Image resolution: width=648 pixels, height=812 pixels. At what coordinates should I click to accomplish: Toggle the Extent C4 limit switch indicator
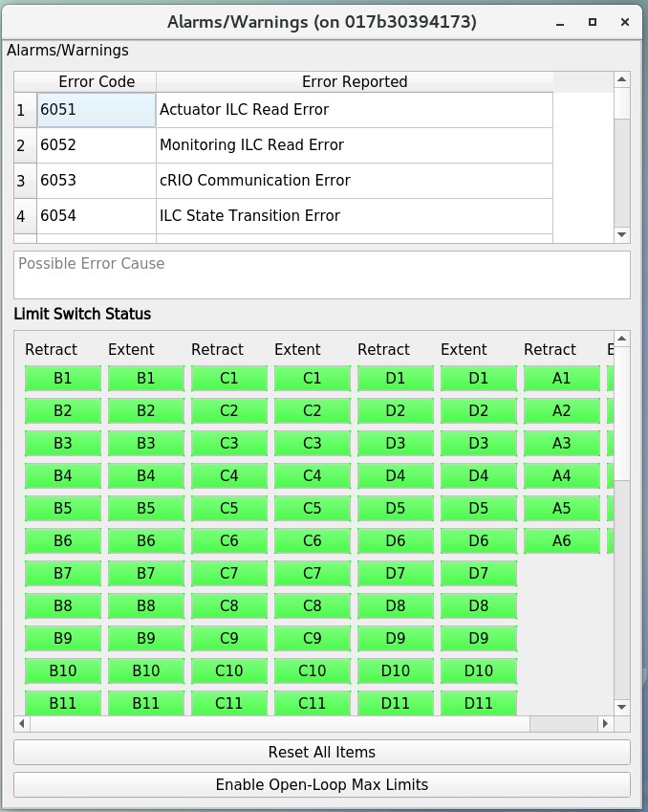[313, 476]
